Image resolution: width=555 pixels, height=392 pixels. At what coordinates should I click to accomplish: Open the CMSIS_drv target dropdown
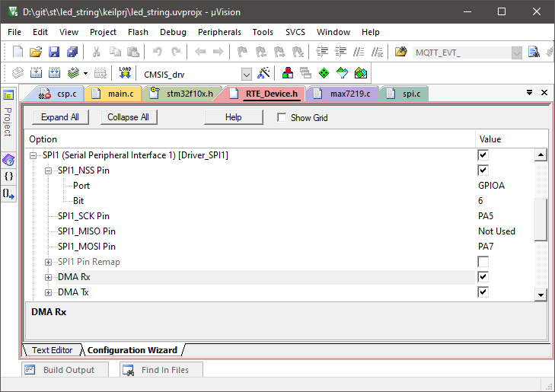[x=247, y=75]
